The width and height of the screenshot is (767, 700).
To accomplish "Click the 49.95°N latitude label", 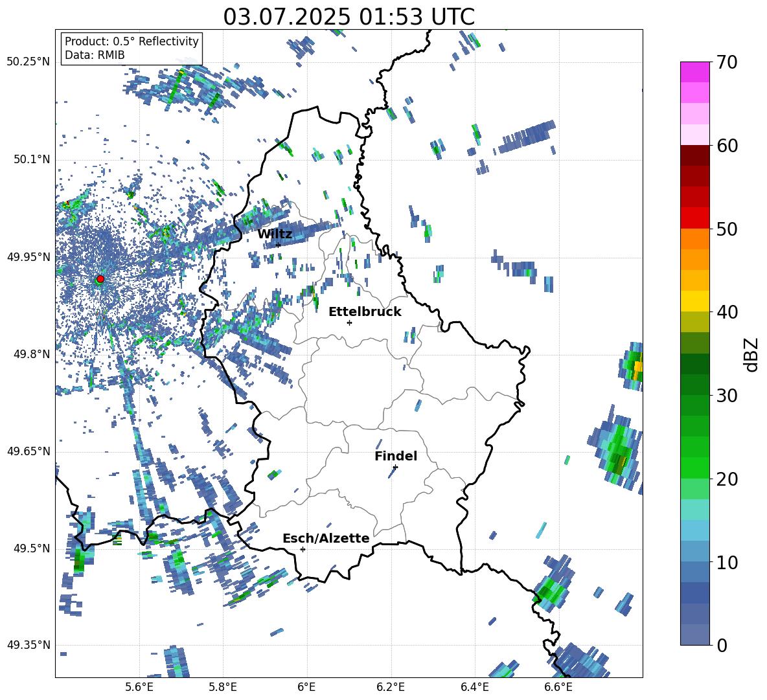I will point(29,256).
